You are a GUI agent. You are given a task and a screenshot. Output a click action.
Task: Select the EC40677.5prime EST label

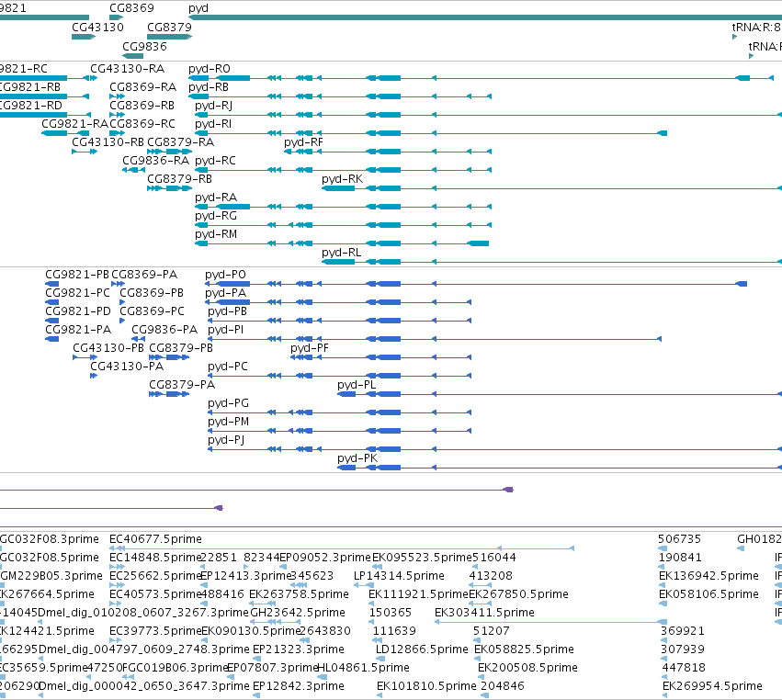(x=155, y=540)
